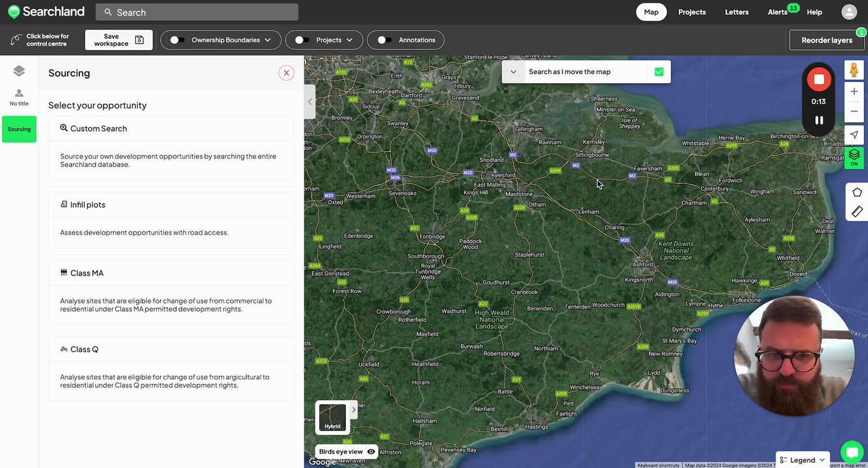This screenshot has height=468, width=868.
Task: Select the polygon draw tool
Action: pos(857,192)
